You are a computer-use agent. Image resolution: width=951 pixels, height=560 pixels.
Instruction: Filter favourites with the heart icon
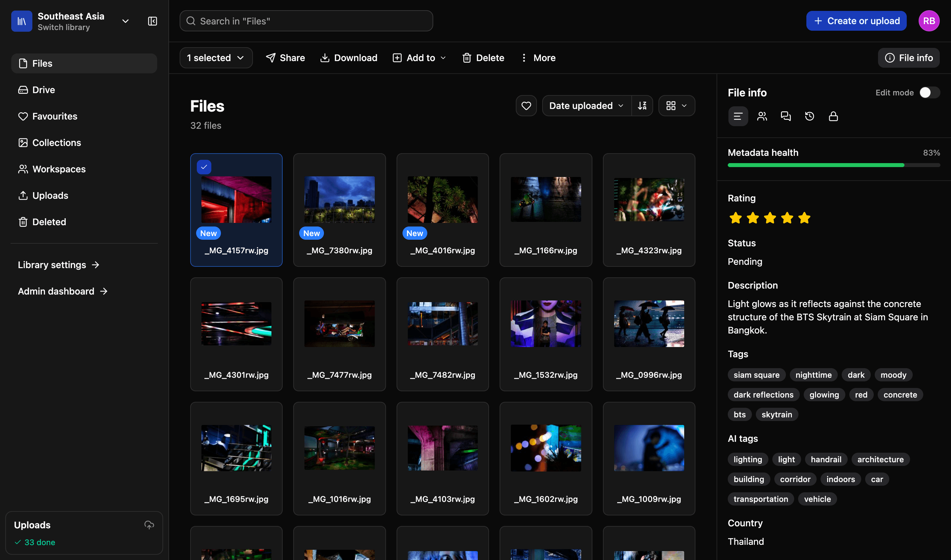(x=526, y=106)
